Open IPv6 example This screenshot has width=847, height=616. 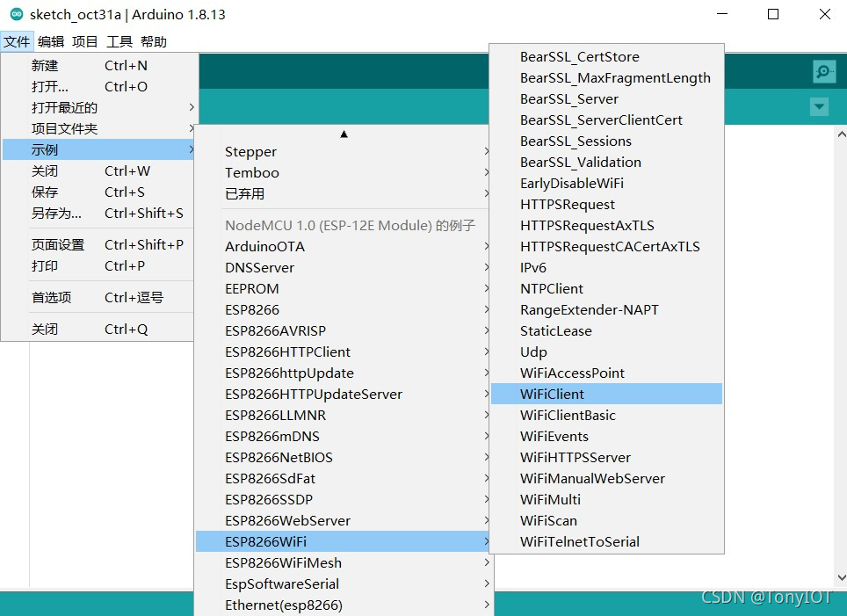pyautogui.click(x=606, y=267)
